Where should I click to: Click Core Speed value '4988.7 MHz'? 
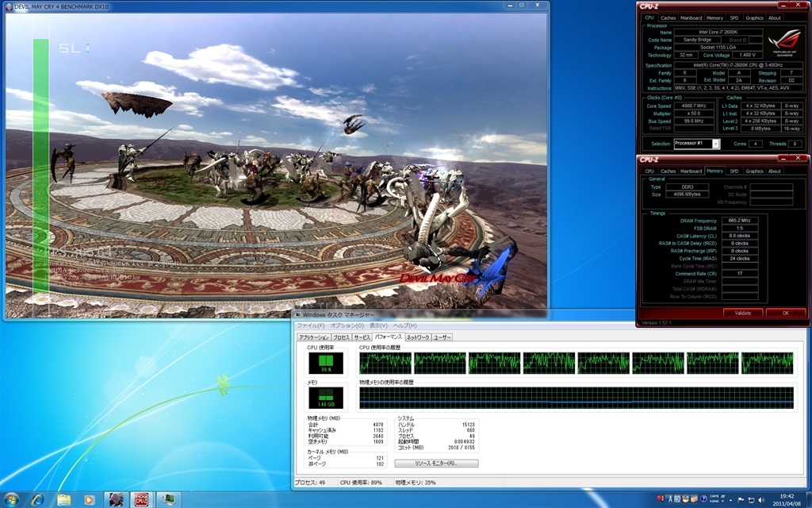pyautogui.click(x=694, y=106)
